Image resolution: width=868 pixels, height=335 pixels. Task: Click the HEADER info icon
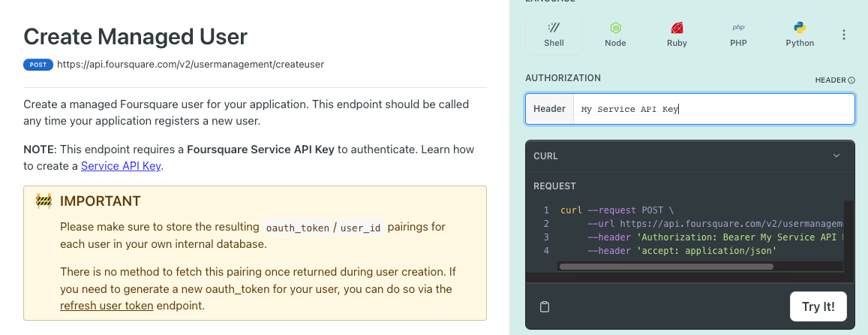click(851, 80)
